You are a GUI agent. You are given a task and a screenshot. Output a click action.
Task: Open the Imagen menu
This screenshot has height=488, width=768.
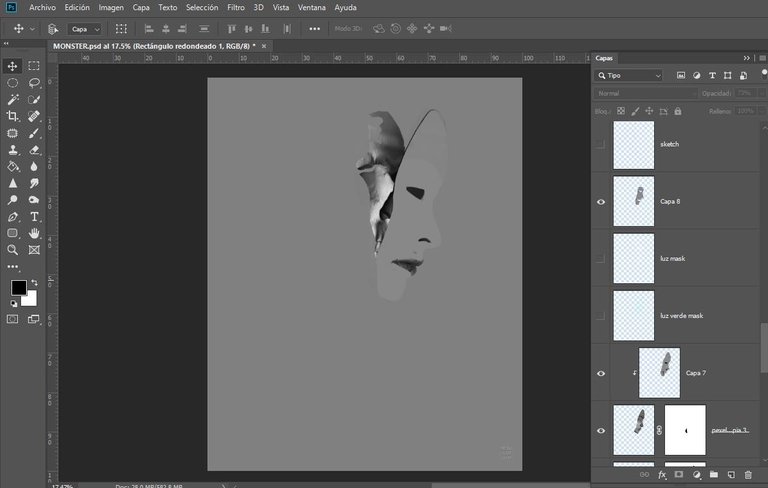111,7
